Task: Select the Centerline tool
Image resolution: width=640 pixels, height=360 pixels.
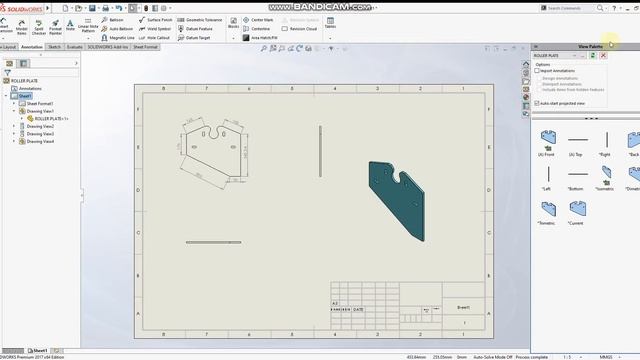Action: click(256, 29)
